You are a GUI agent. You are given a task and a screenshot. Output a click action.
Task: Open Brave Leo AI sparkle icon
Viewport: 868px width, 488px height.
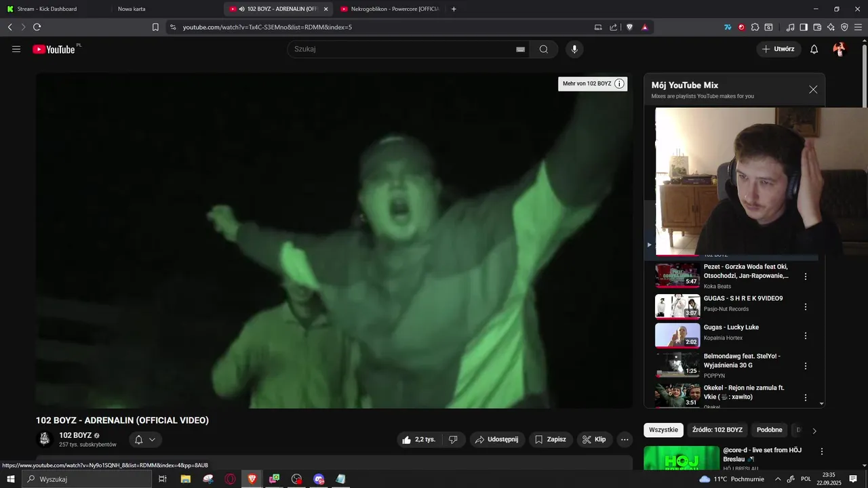click(x=831, y=27)
